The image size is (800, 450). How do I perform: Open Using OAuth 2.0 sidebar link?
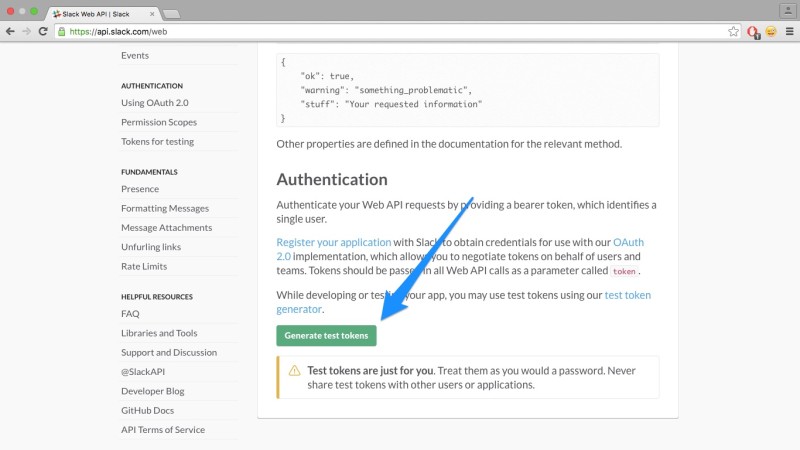click(155, 103)
